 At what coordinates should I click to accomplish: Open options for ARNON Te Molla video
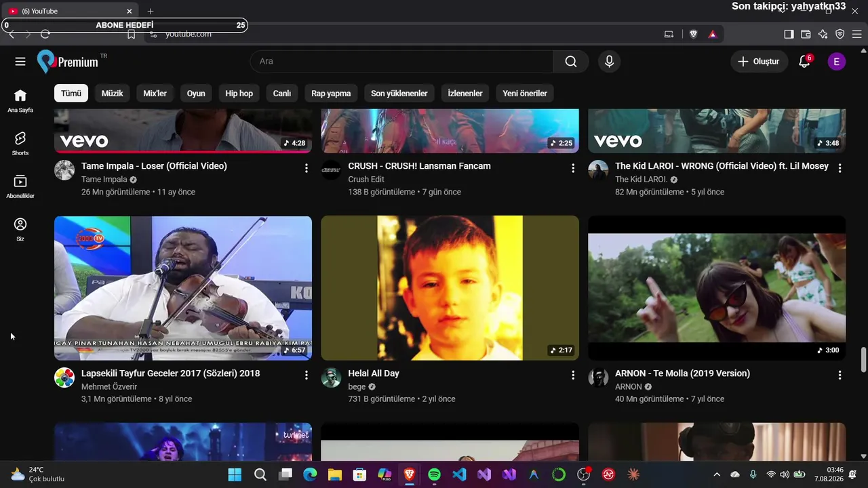[x=840, y=375]
